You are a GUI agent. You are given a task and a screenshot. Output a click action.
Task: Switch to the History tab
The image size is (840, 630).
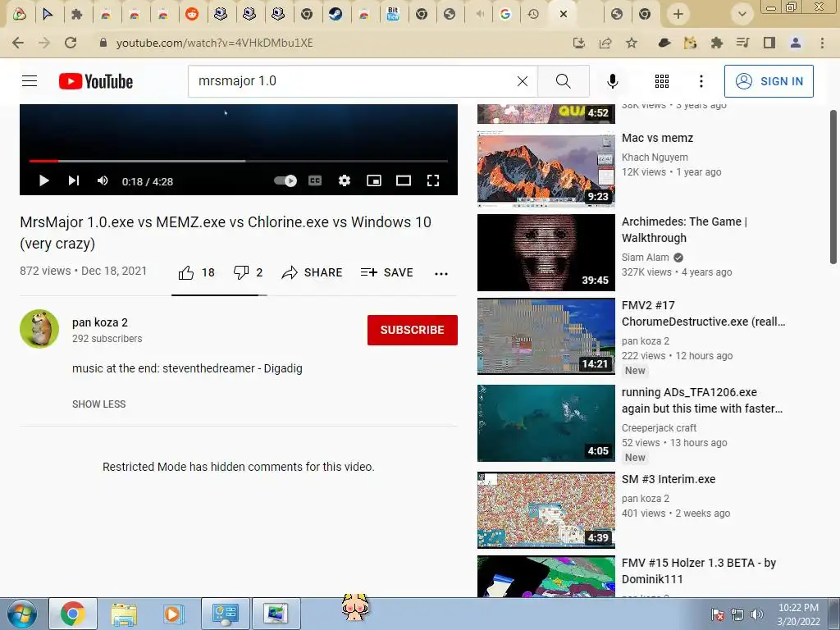coord(533,14)
